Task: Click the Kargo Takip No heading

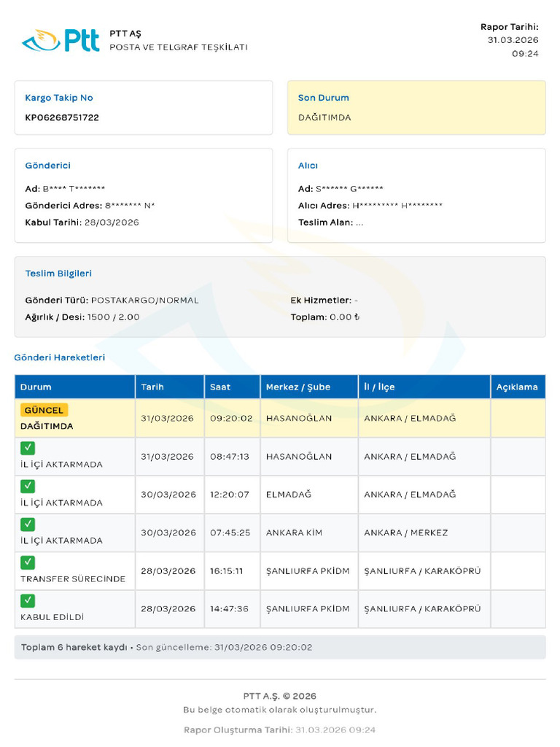Action: (x=59, y=98)
